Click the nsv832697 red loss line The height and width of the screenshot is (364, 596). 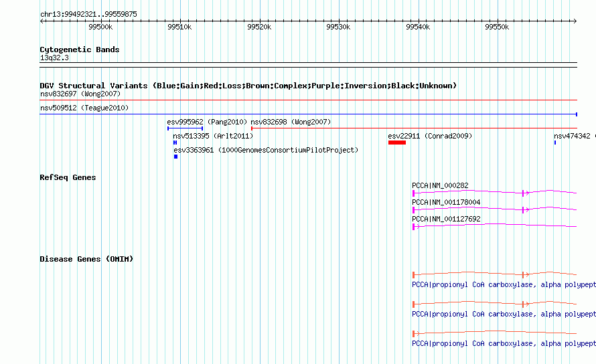tap(308, 100)
